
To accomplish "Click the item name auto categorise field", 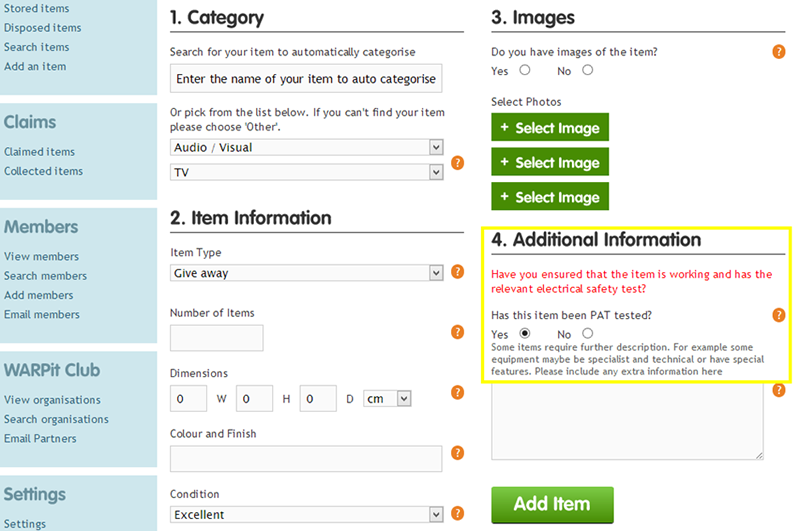I will (306, 79).
